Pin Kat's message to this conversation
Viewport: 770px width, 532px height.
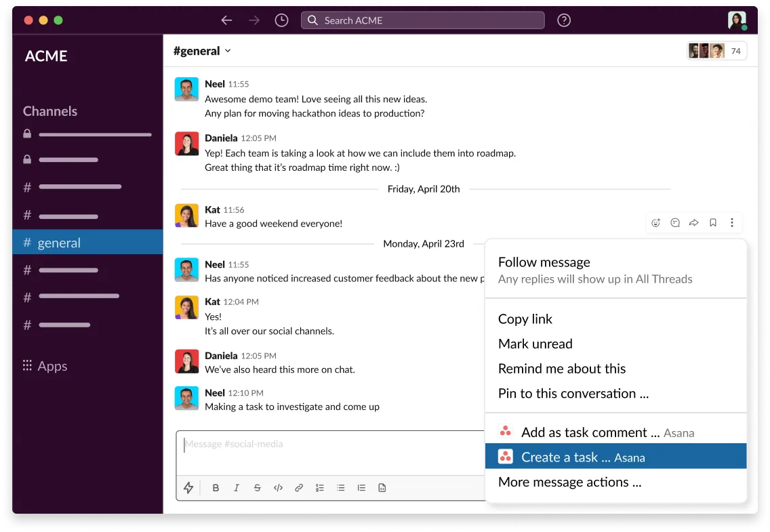[573, 393]
